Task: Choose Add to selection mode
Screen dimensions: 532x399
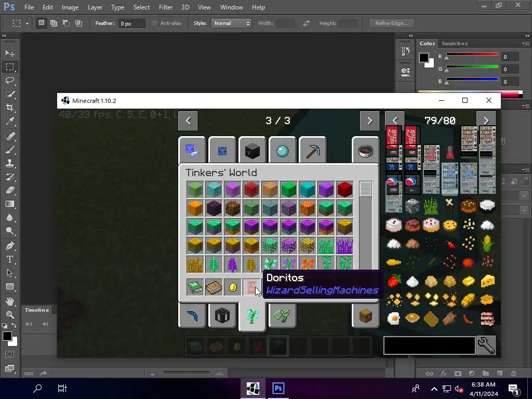Action: pos(54,23)
